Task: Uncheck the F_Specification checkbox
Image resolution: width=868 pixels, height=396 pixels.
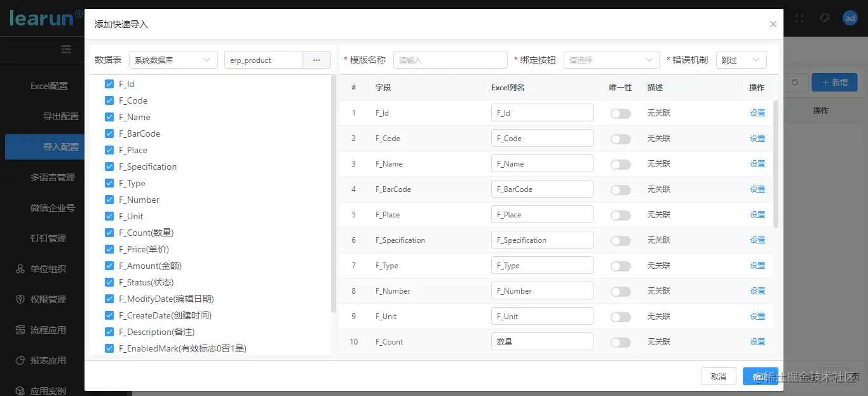Action: (109, 167)
